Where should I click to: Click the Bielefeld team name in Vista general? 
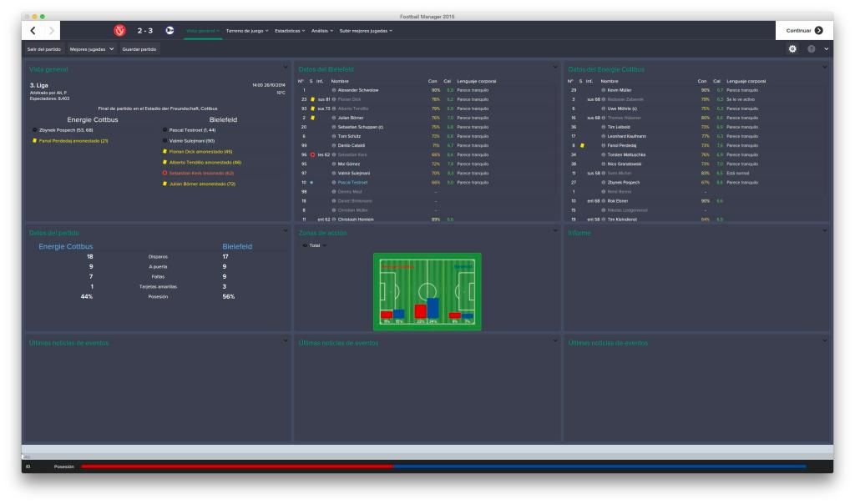coord(223,120)
